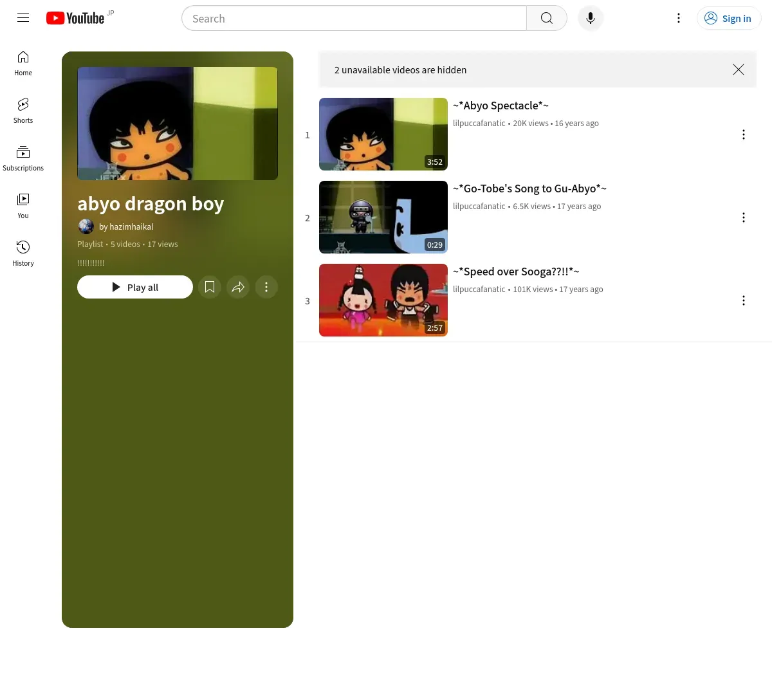Click the search magnifier button
This screenshot has width=772, height=700.
(547, 18)
